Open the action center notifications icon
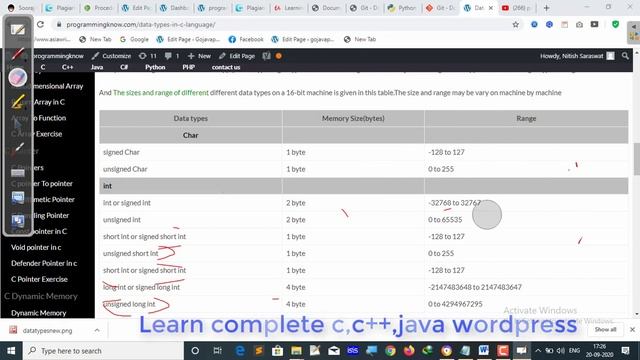This screenshot has height=360, width=640. pyautogui.click(x=625, y=351)
